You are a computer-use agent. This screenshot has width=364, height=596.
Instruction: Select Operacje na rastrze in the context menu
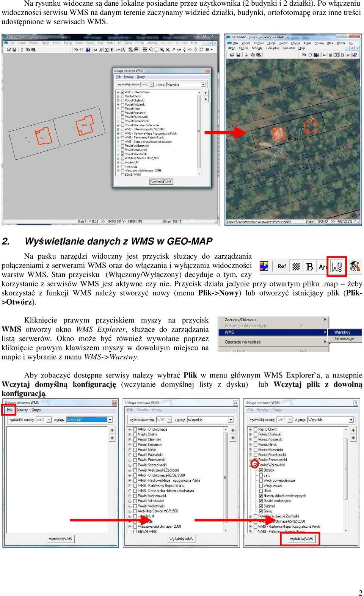point(273,342)
